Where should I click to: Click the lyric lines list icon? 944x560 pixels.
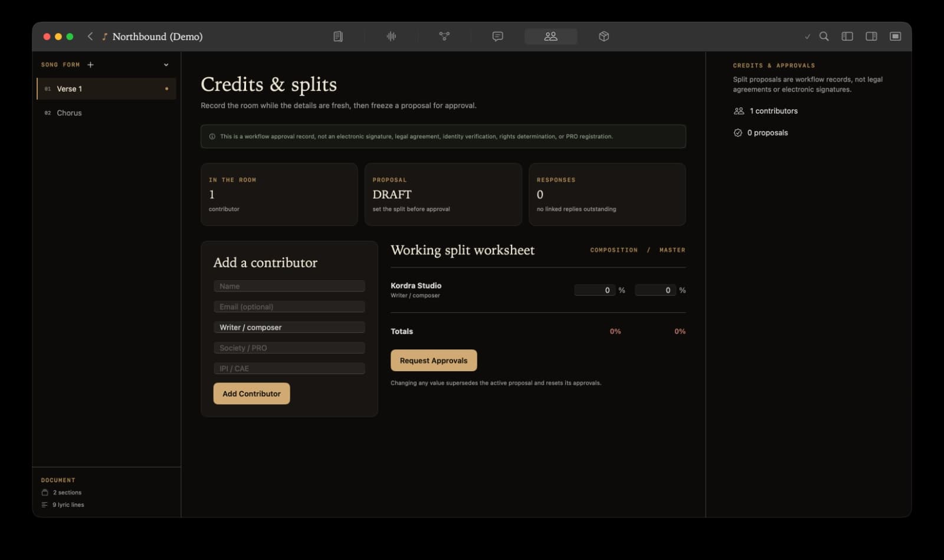(45, 505)
